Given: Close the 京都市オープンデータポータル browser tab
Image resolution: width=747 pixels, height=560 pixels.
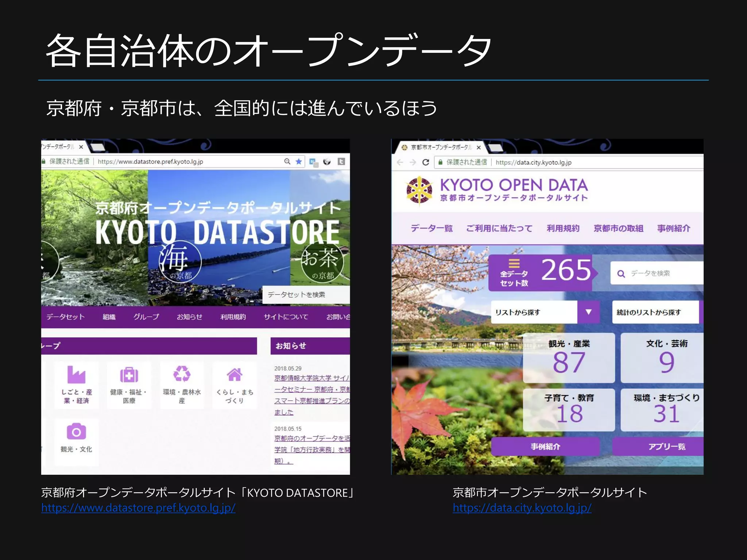Looking at the screenshot, I should point(479,147).
